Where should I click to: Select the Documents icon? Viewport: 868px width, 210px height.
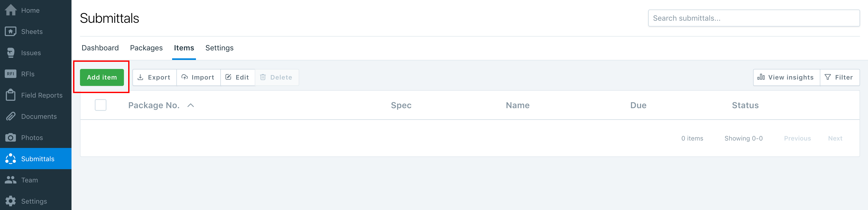click(x=11, y=116)
